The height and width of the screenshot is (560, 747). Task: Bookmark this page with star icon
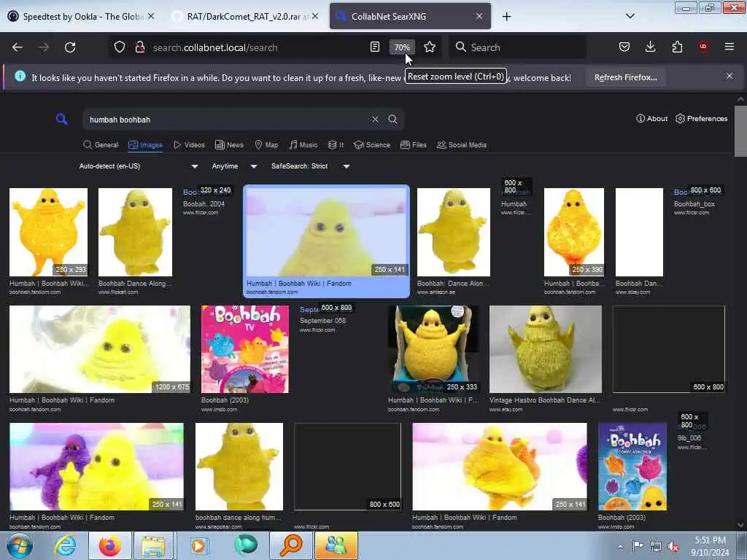[430, 47]
